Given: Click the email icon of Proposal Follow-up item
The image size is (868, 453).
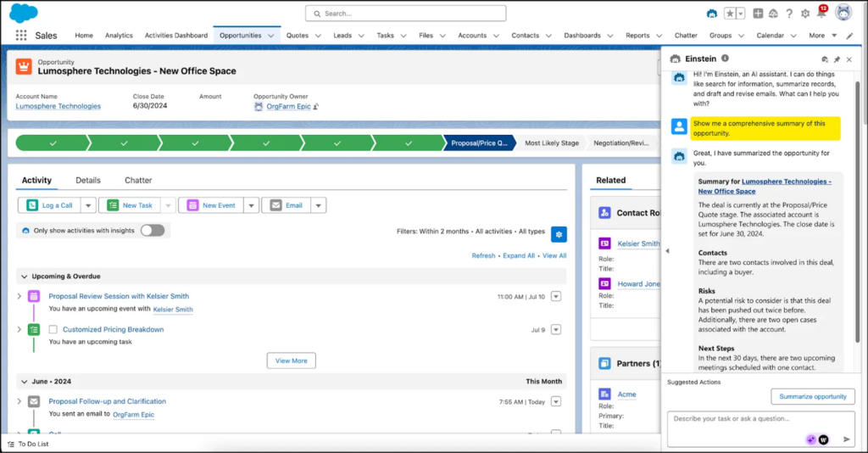Looking at the screenshot, I should tap(34, 401).
